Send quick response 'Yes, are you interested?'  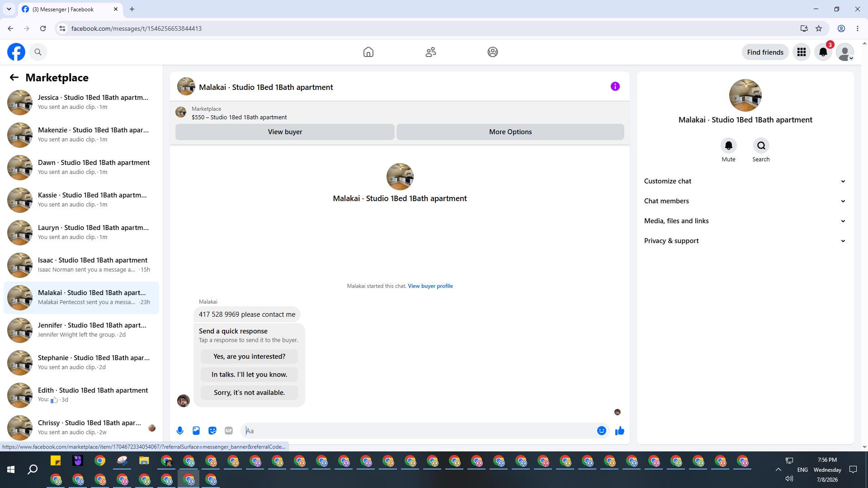250,357
